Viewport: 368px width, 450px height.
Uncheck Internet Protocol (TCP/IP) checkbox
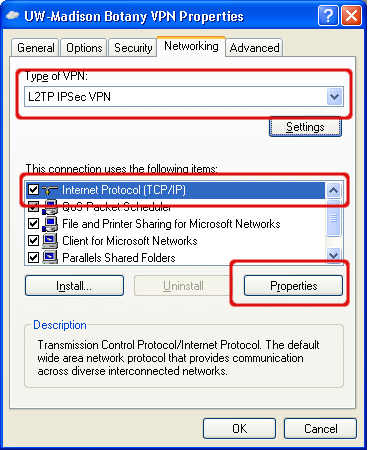point(33,190)
